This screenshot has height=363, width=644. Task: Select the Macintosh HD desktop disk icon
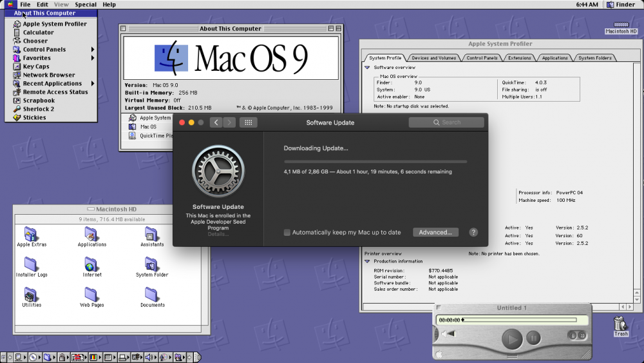pyautogui.click(x=621, y=28)
